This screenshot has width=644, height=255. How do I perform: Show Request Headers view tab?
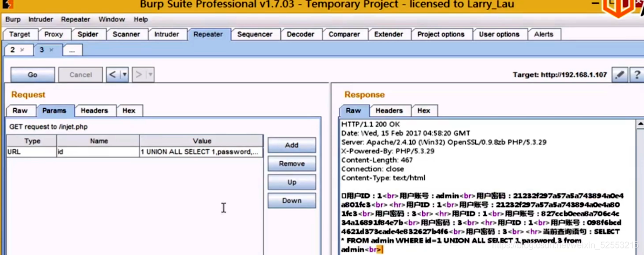tap(95, 110)
